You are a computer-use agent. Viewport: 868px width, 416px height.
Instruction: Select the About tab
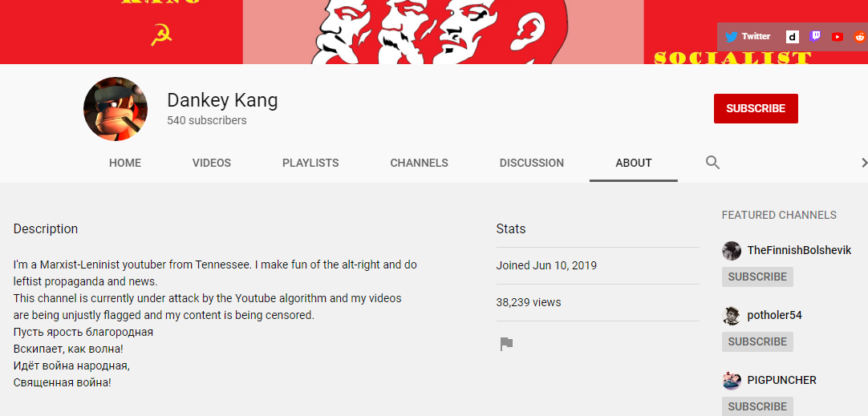(633, 164)
